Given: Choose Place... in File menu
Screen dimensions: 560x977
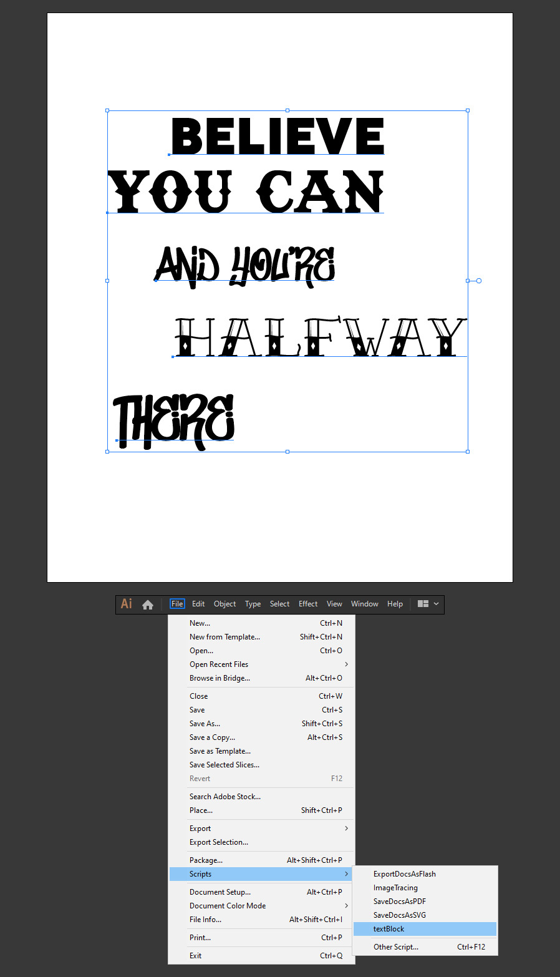Looking at the screenshot, I should [x=261, y=810].
